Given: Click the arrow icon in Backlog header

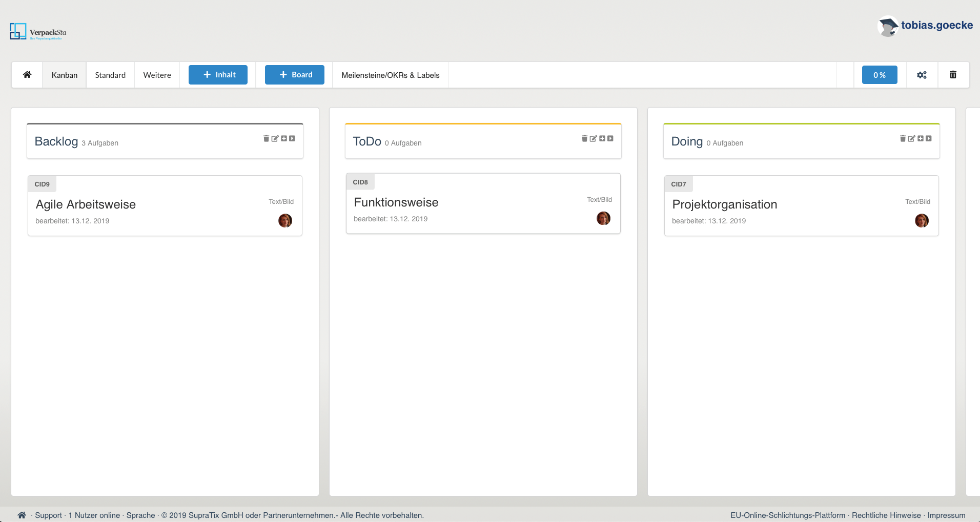Looking at the screenshot, I should tap(292, 138).
